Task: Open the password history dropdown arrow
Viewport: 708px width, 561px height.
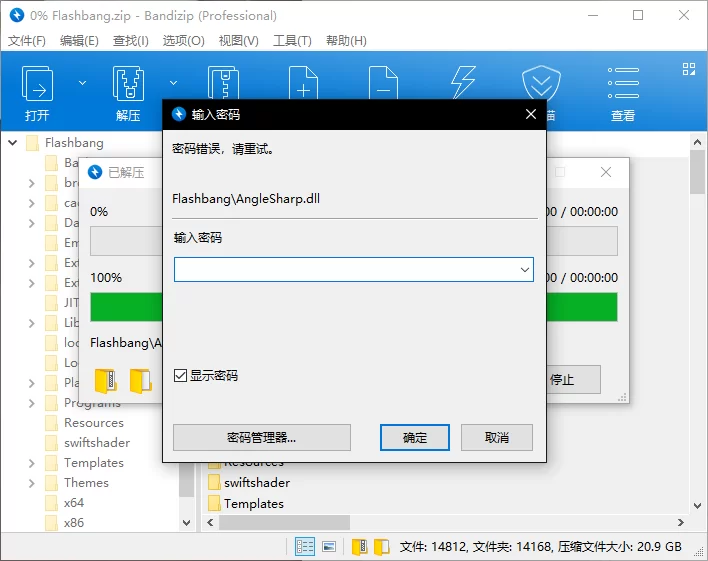Action: (x=525, y=270)
